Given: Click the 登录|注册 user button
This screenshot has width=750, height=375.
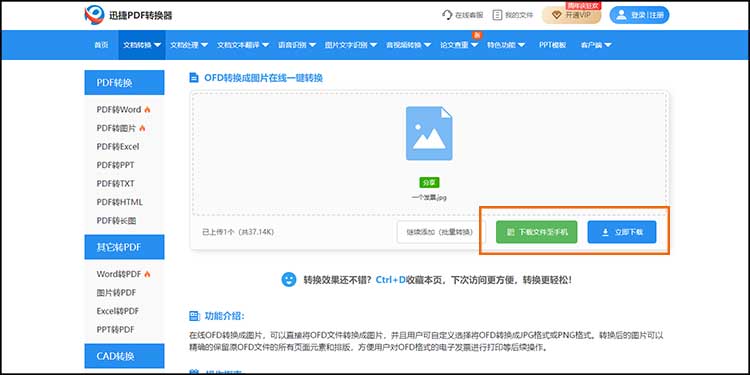Looking at the screenshot, I should coord(639,15).
